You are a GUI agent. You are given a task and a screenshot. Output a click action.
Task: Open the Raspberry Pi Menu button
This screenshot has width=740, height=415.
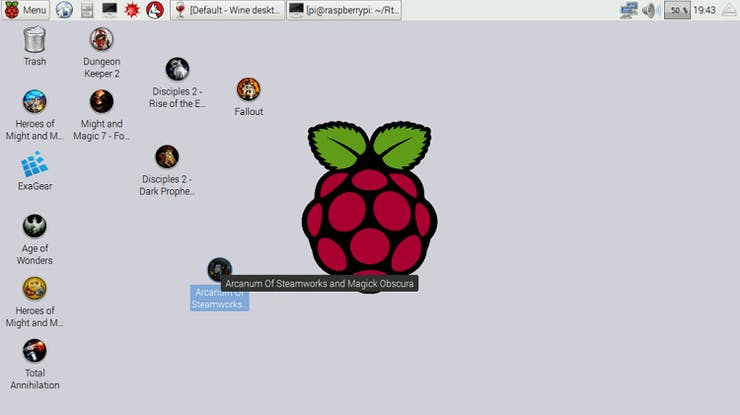point(26,10)
